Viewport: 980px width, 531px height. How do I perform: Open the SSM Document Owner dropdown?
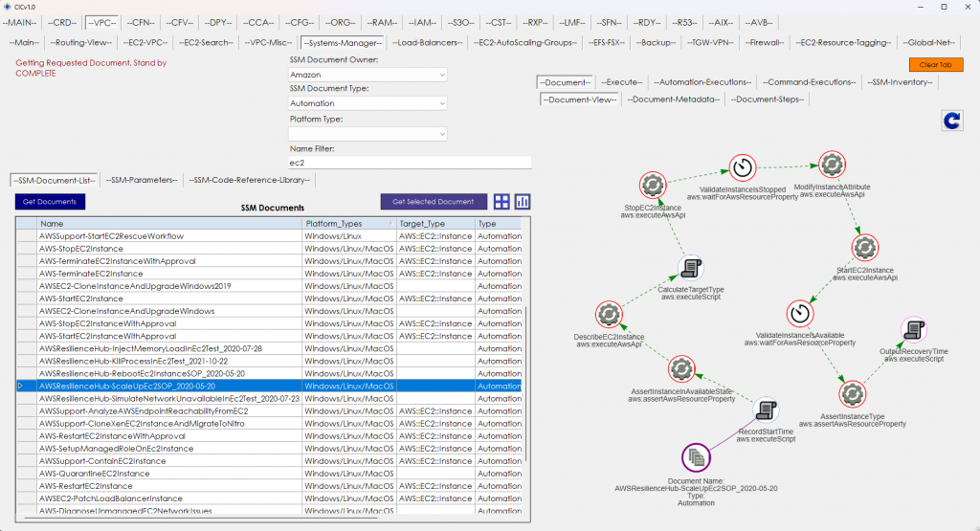[367, 75]
